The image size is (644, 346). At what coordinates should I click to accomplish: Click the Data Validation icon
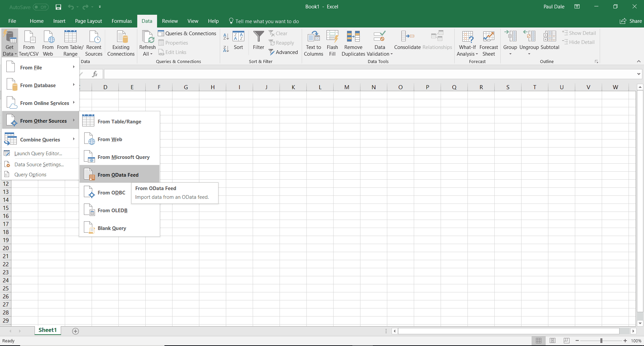tap(380, 37)
